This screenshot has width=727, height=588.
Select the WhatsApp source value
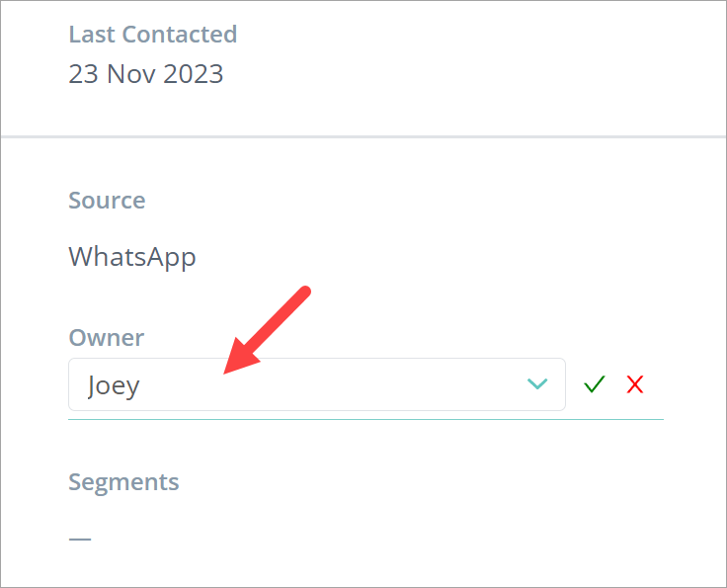pyautogui.click(x=132, y=257)
